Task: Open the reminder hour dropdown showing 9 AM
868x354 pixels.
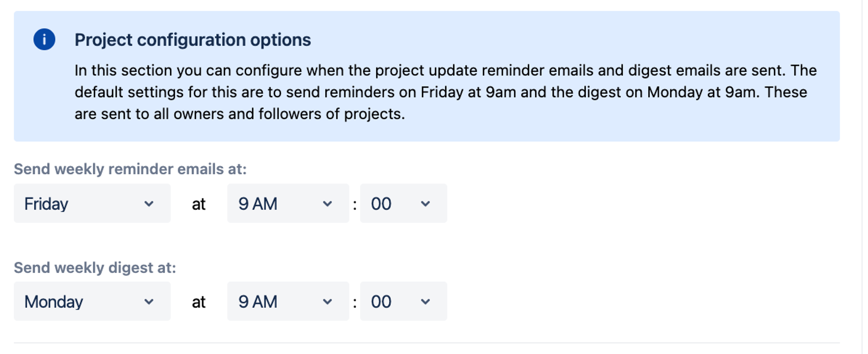Action: coord(288,204)
